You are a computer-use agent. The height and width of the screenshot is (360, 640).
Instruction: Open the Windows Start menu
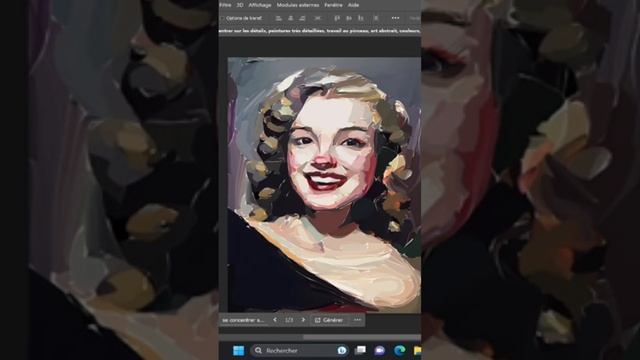coord(238,351)
